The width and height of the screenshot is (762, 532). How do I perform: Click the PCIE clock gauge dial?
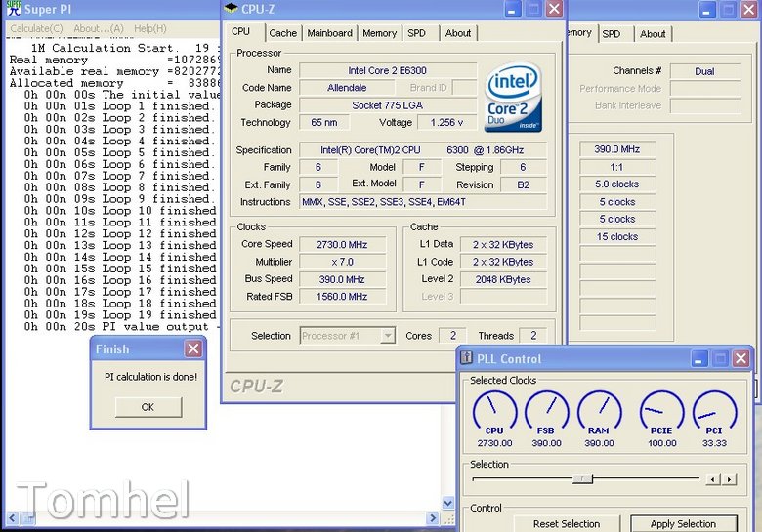click(x=662, y=411)
